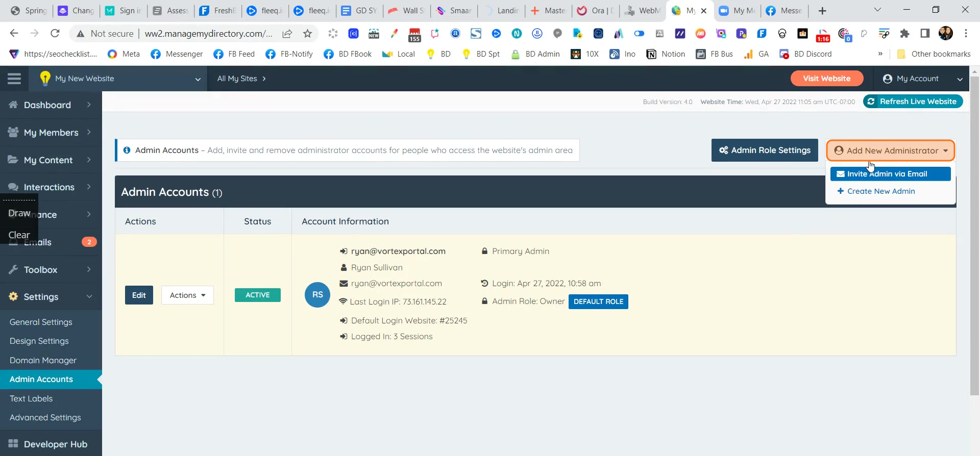Edit the Ryan Sullivan admin account

click(139, 295)
